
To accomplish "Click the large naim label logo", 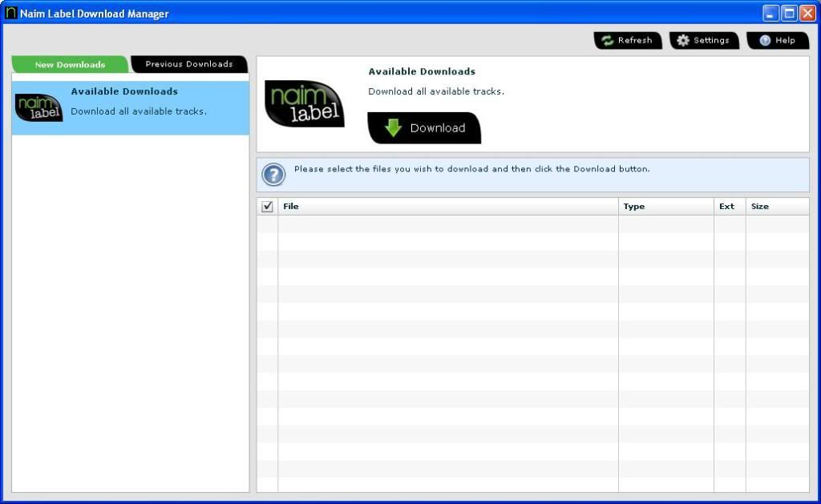I will click(305, 103).
